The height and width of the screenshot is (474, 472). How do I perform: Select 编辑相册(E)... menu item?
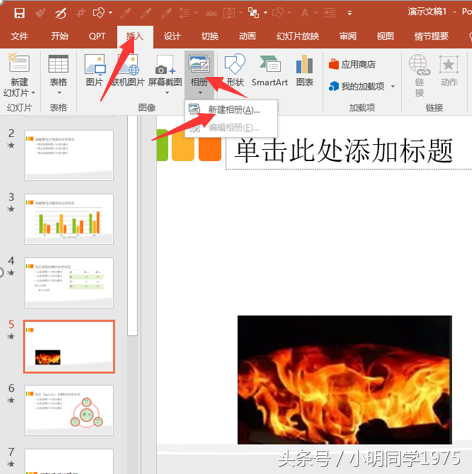pos(231,127)
